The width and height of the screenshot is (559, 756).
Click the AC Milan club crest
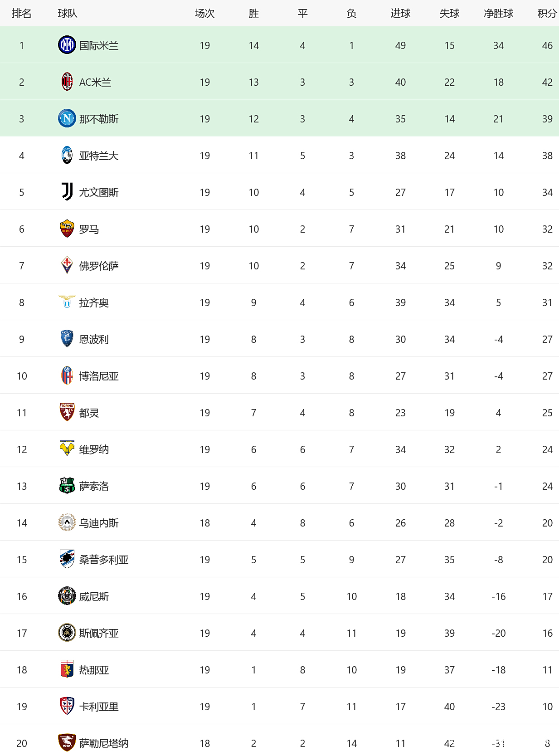pos(67,82)
